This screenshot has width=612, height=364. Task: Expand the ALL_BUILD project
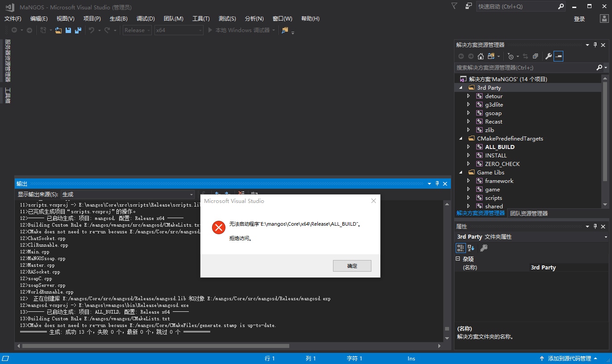click(x=468, y=147)
